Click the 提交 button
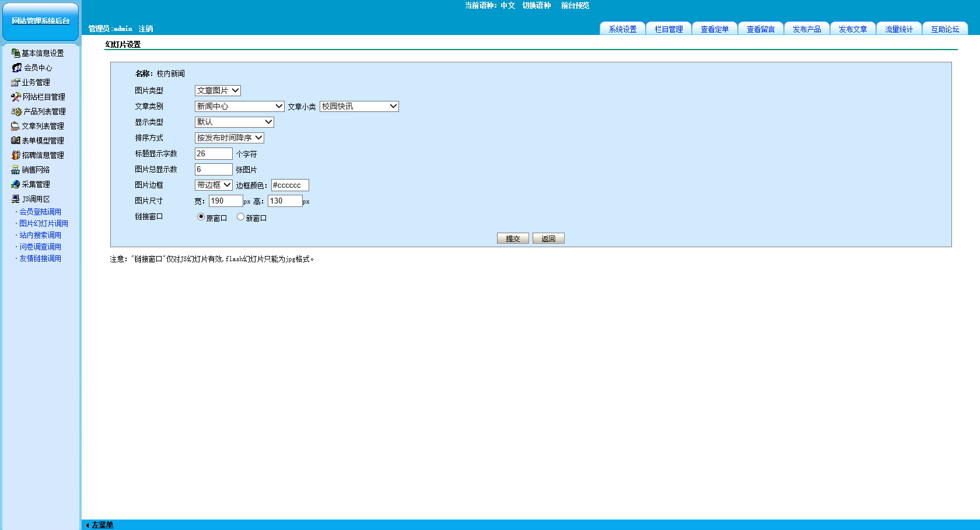Image resolution: width=980 pixels, height=530 pixels. tap(513, 238)
